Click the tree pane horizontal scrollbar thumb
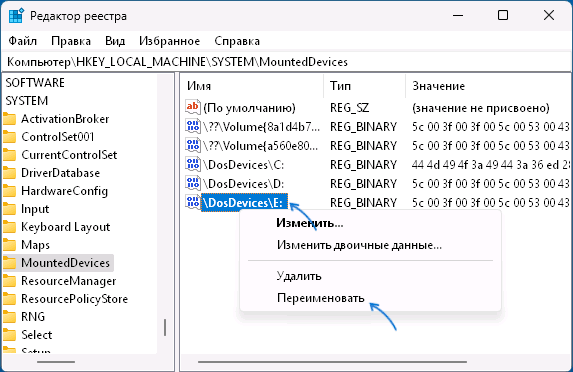Viewport: 573px width, 372px height. pos(56,362)
